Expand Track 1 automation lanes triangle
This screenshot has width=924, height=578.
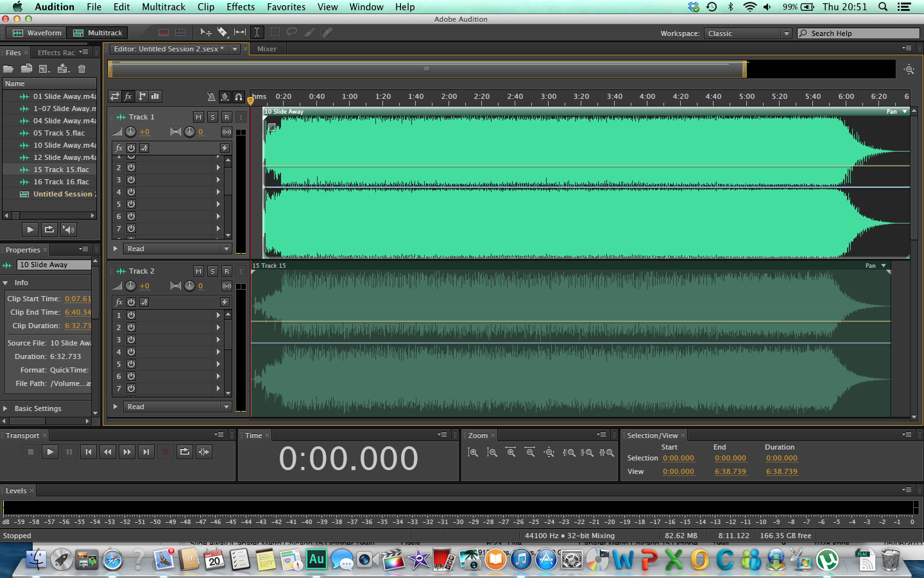point(116,249)
